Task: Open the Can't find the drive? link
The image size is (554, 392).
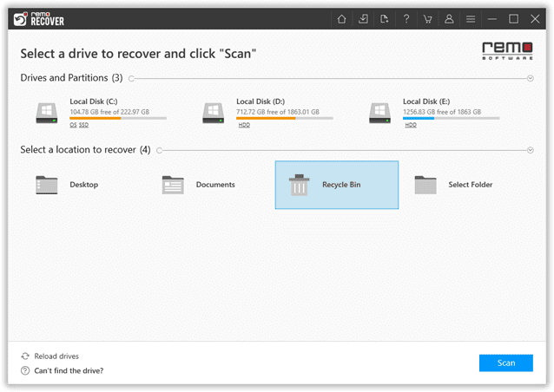Action: (x=63, y=371)
